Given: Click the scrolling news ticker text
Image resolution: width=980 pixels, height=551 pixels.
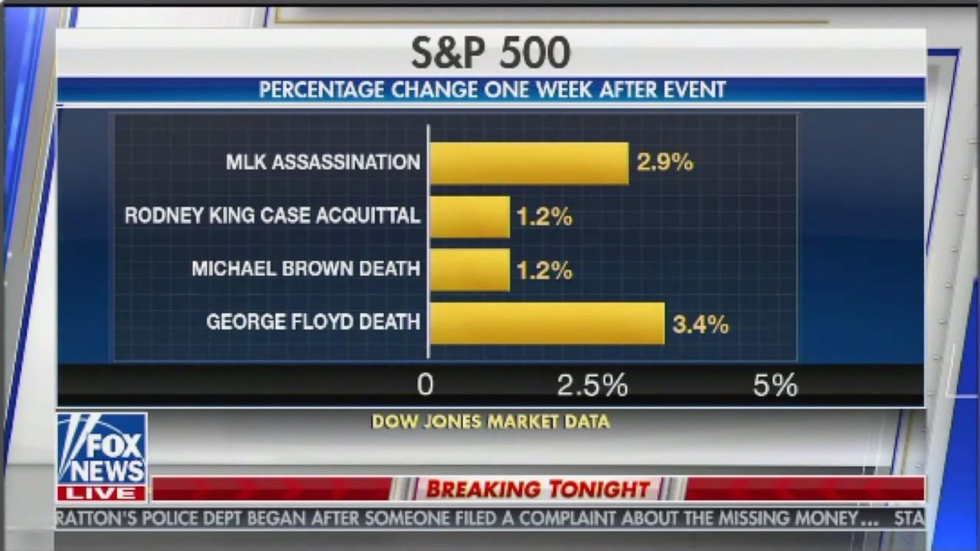Looking at the screenshot, I should pyautogui.click(x=466, y=519).
